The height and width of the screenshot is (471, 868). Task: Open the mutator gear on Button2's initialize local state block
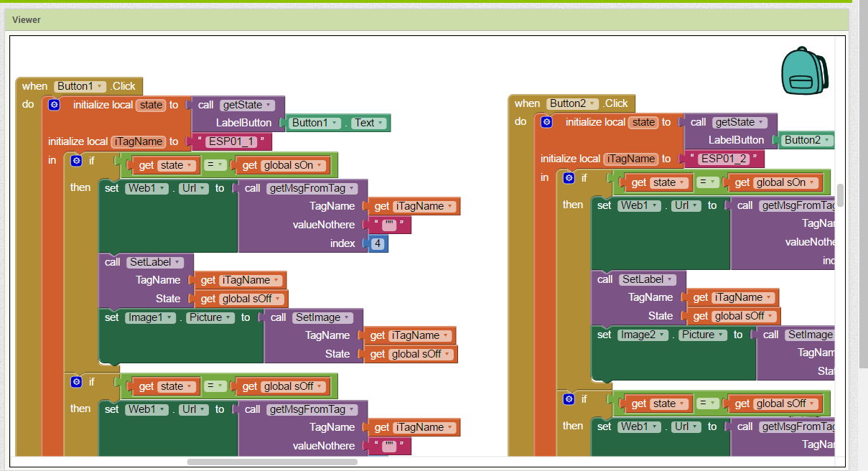pyautogui.click(x=546, y=122)
